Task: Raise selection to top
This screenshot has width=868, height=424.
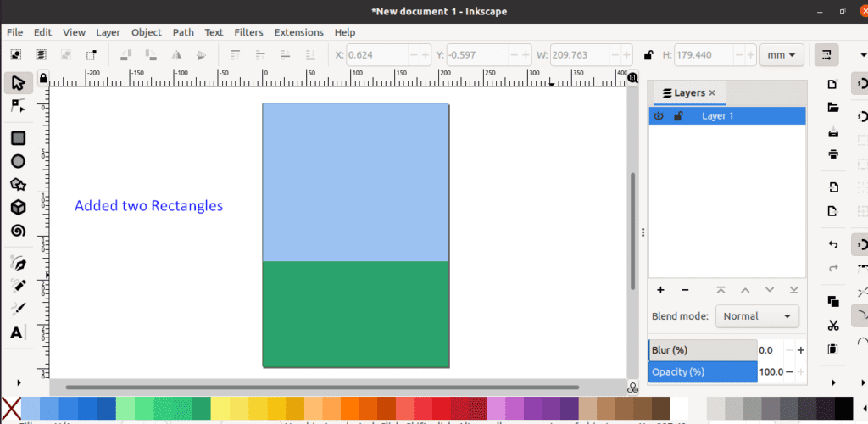Action: coord(236,55)
